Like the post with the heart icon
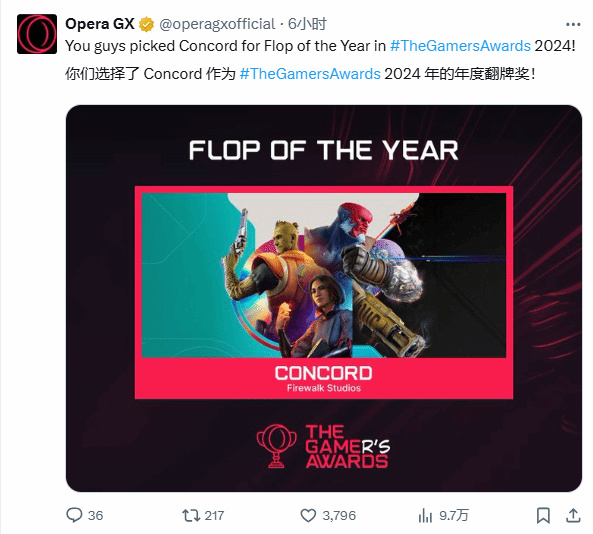 pyautogui.click(x=308, y=515)
